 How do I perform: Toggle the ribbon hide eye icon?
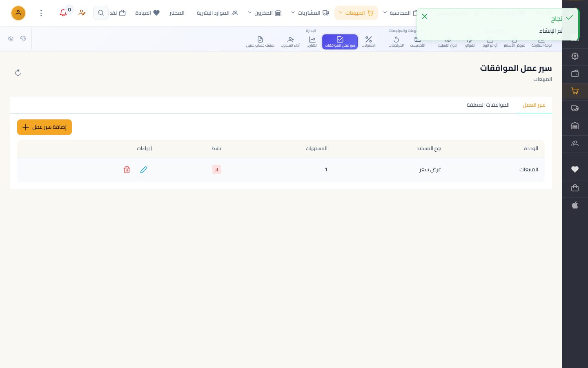click(x=11, y=38)
